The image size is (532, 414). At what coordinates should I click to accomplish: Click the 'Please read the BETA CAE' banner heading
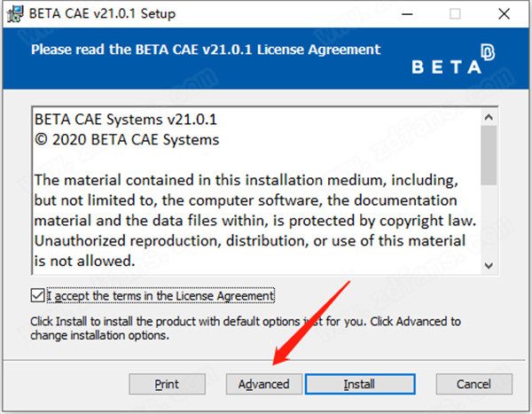pyautogui.click(x=206, y=50)
